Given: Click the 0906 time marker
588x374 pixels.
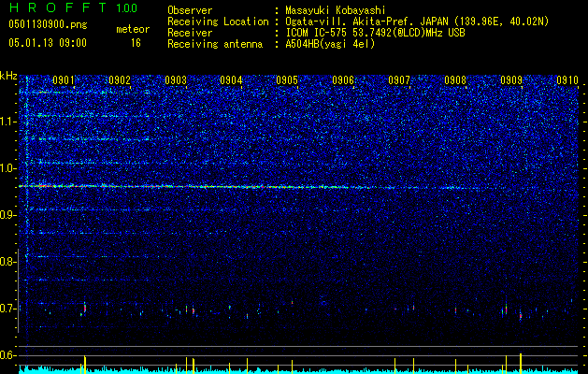Looking at the screenshot, I should point(343,80).
